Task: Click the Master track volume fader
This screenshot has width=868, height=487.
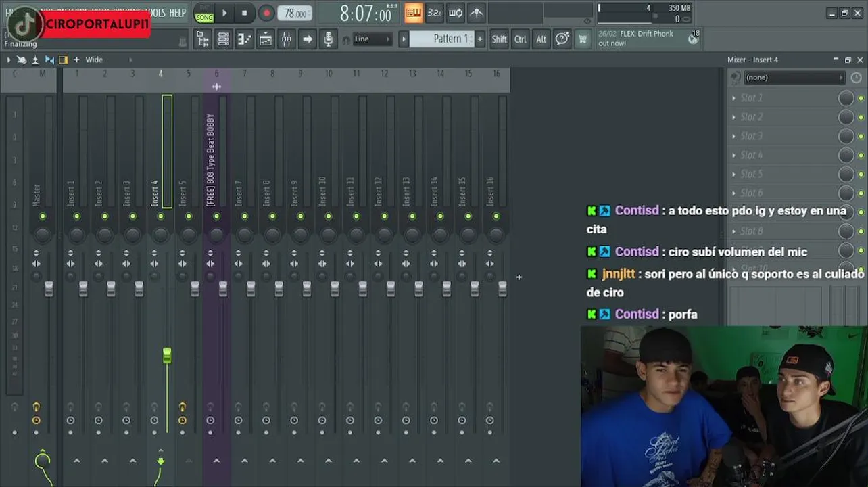Action: 49,289
